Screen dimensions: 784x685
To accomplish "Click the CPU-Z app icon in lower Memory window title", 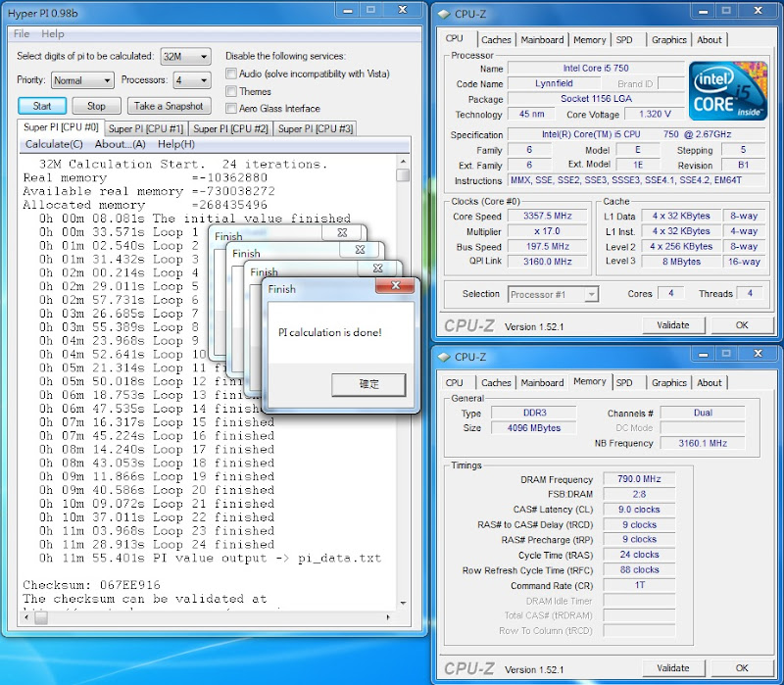I will pos(444,357).
